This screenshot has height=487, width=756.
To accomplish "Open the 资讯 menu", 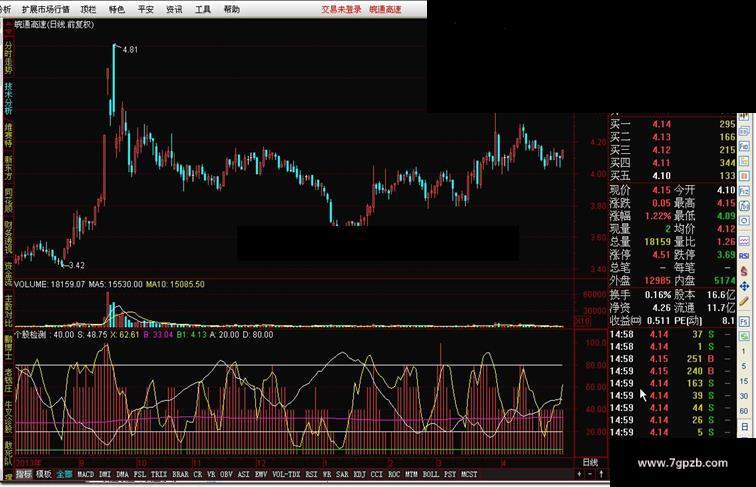I will (x=174, y=9).
